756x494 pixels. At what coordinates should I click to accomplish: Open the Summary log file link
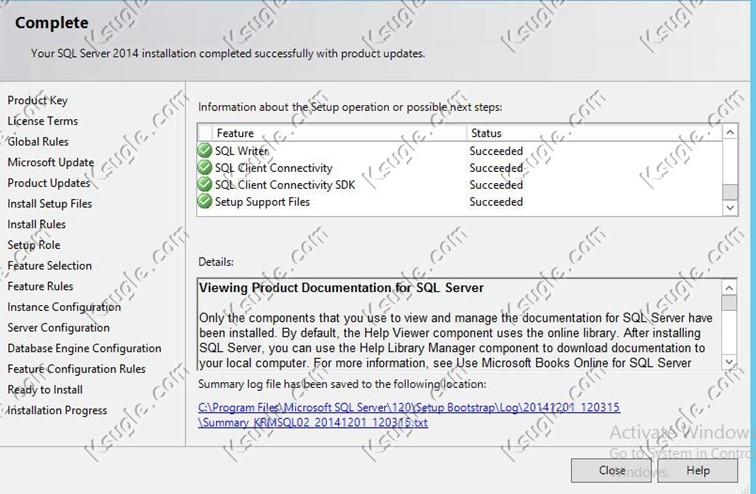pos(409,415)
